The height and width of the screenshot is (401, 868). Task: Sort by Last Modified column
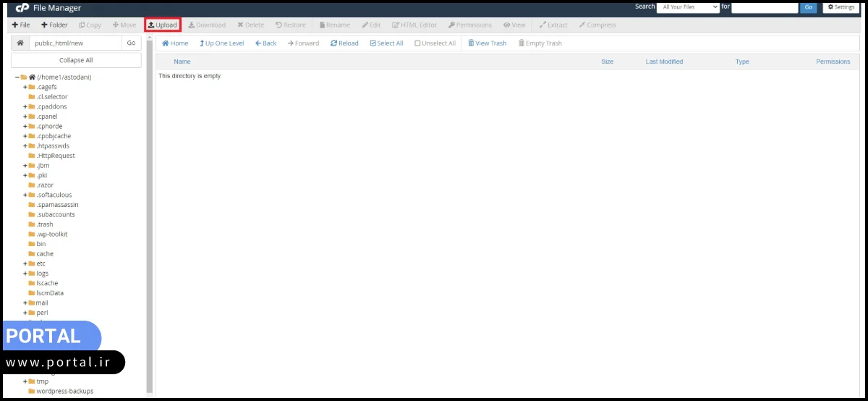tap(663, 62)
